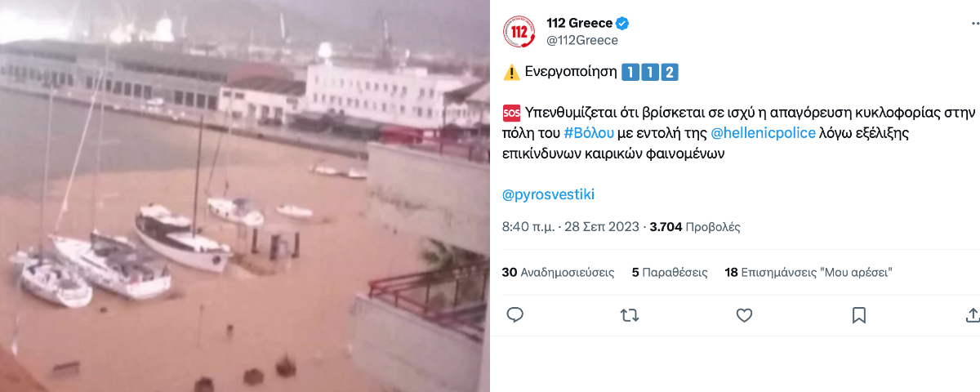Image resolution: width=980 pixels, height=392 pixels.
Task: Click the blue verified badge
Action: pyautogui.click(x=622, y=23)
